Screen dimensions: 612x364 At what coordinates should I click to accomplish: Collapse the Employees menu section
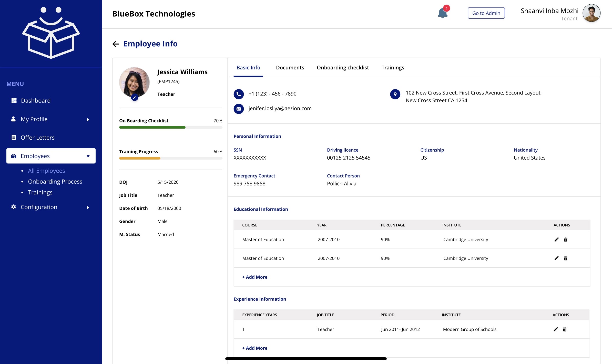[x=88, y=156]
